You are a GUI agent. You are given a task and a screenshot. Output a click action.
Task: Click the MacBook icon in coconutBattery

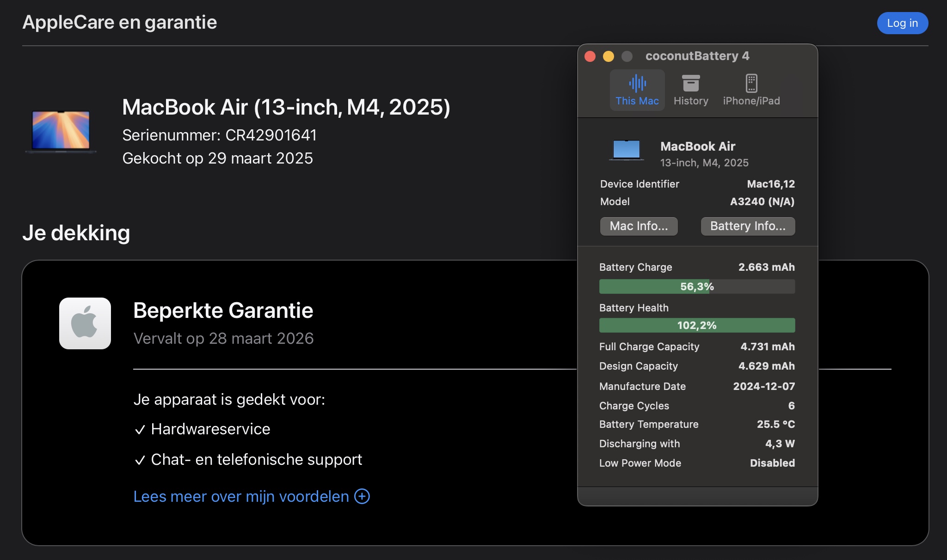coord(626,150)
